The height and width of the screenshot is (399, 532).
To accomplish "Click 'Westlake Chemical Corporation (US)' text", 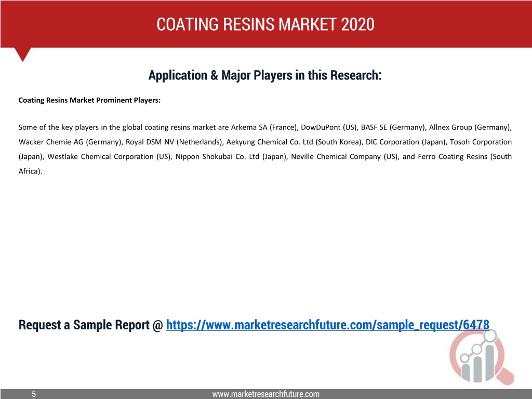I will (109, 157).
